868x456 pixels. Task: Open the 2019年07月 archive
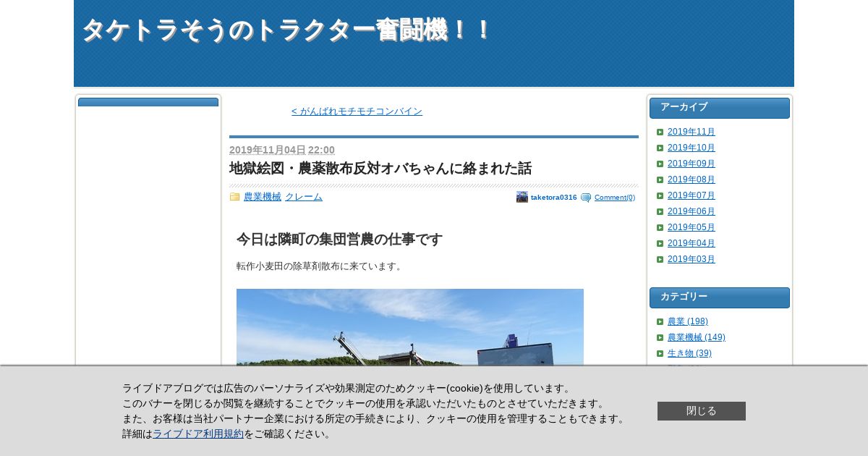pyautogui.click(x=692, y=195)
